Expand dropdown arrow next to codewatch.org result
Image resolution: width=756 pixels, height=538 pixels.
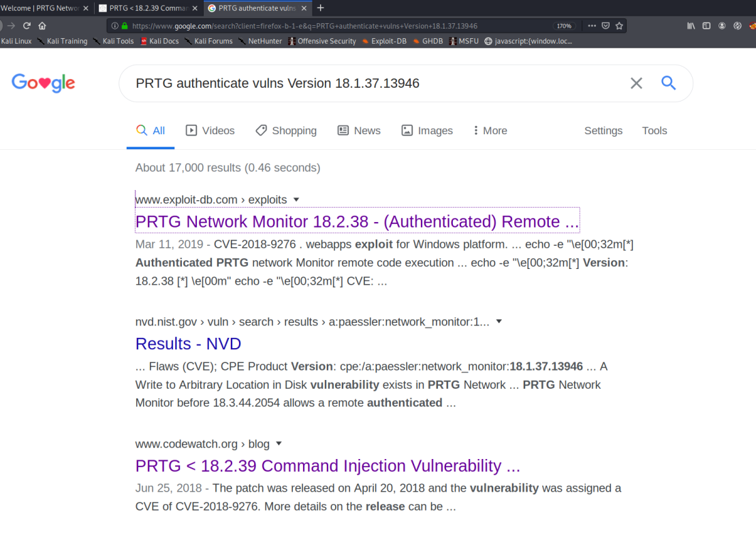[279, 444]
